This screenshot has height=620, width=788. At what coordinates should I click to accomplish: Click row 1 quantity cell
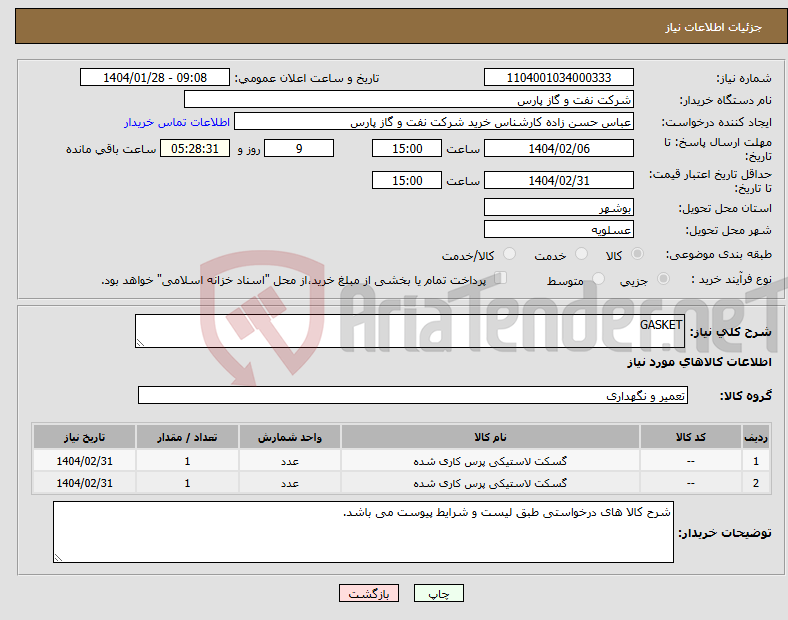[187, 461]
